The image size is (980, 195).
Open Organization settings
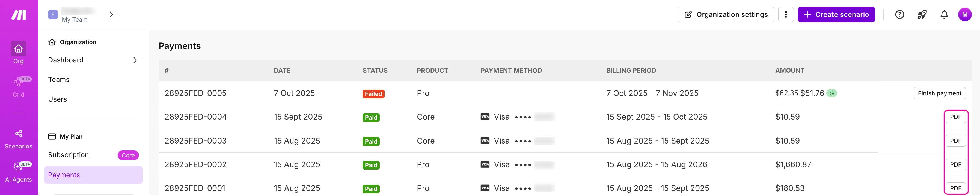click(x=726, y=14)
